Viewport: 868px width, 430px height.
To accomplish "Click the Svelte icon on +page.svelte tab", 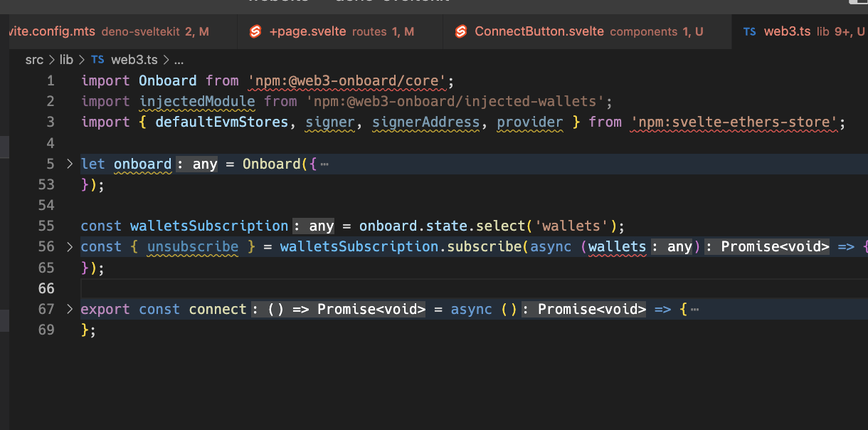I will pyautogui.click(x=255, y=31).
